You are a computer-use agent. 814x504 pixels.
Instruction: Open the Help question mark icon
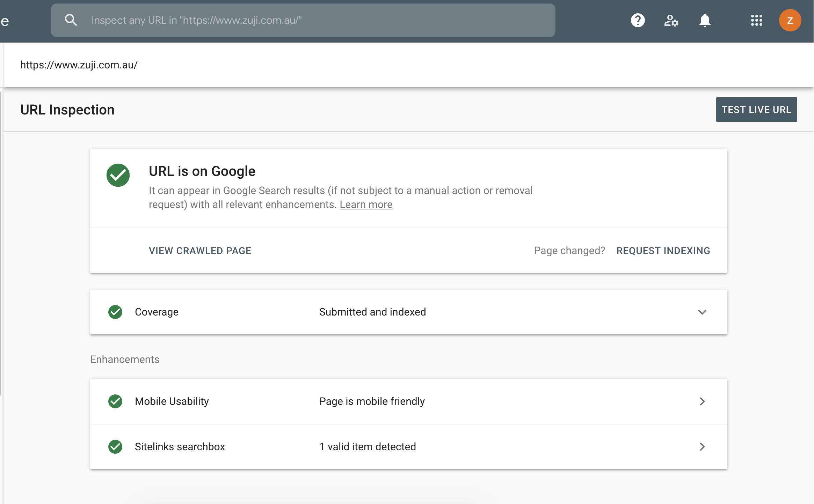pyautogui.click(x=638, y=20)
